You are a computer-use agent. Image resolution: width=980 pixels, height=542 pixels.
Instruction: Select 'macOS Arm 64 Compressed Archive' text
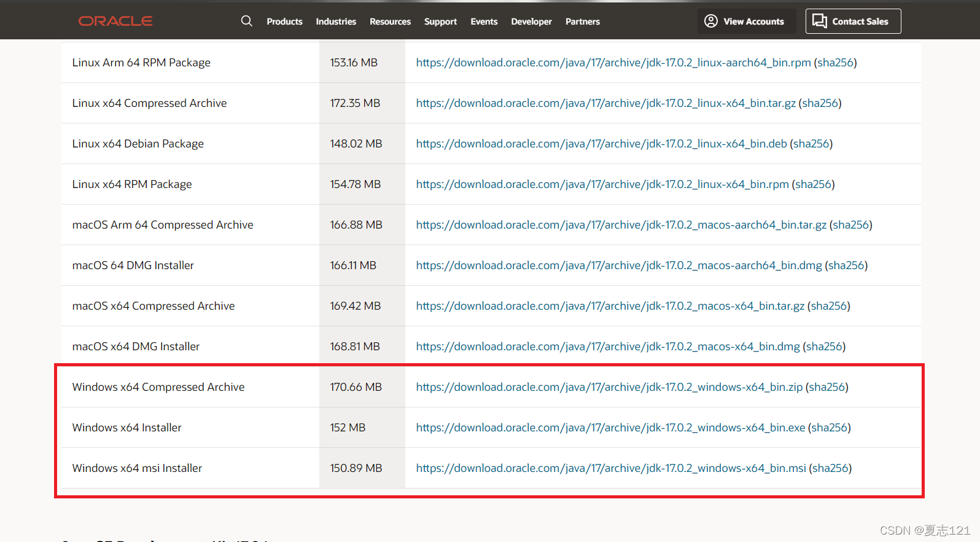click(163, 225)
